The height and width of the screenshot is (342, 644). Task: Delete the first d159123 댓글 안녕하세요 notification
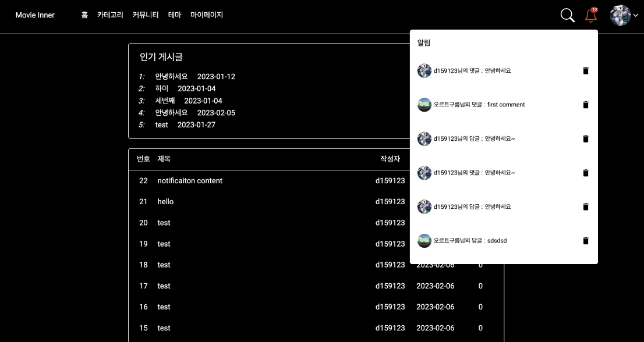coord(586,71)
